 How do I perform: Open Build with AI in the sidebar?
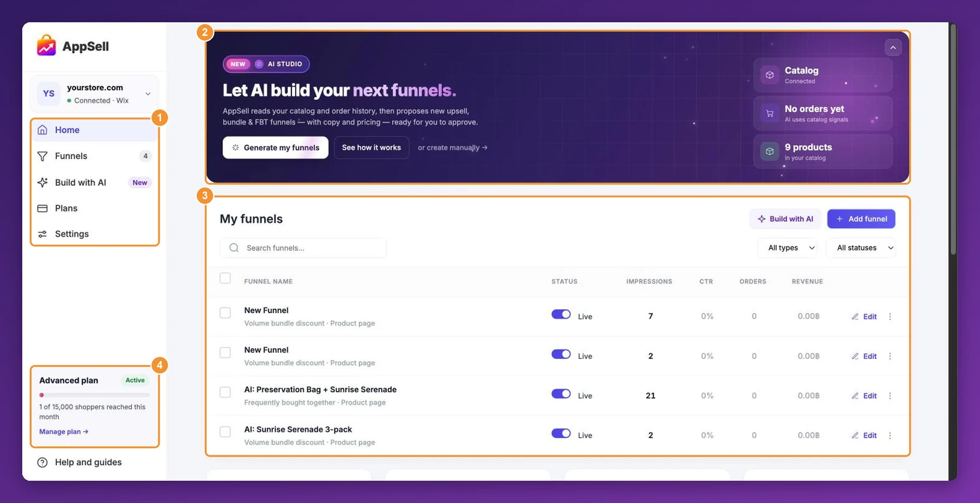95,183
